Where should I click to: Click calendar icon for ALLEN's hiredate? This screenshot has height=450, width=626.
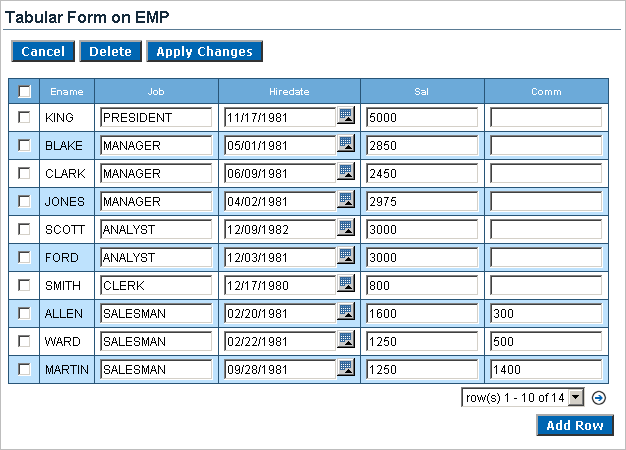click(x=346, y=312)
